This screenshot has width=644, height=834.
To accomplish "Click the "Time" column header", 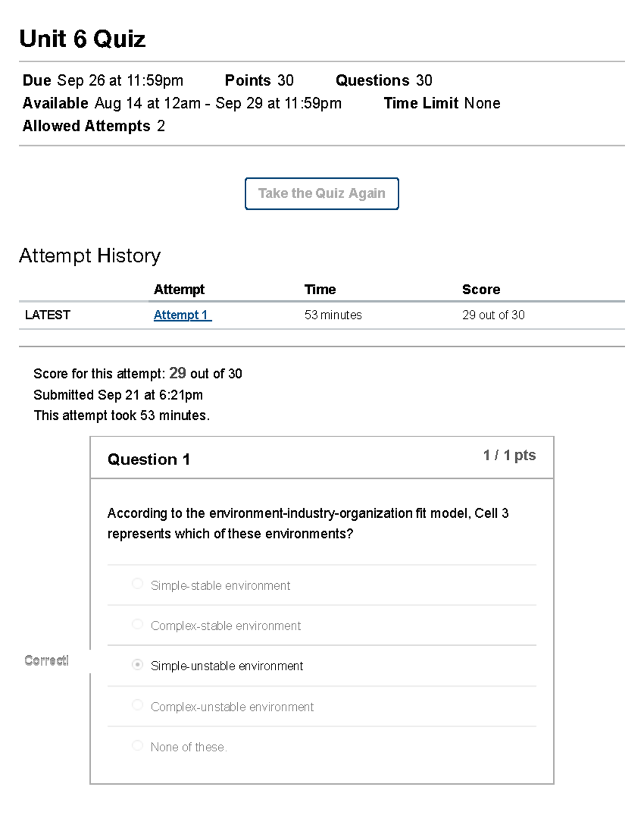I will pos(320,289).
